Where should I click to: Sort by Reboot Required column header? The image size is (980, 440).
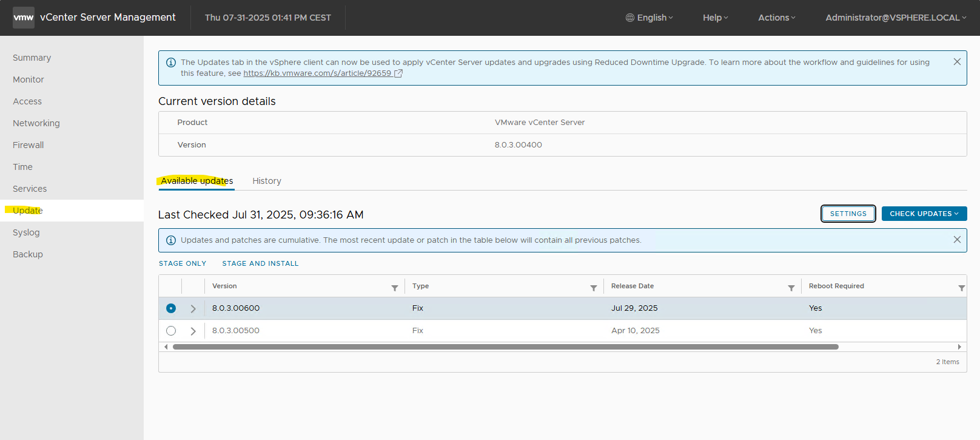836,286
